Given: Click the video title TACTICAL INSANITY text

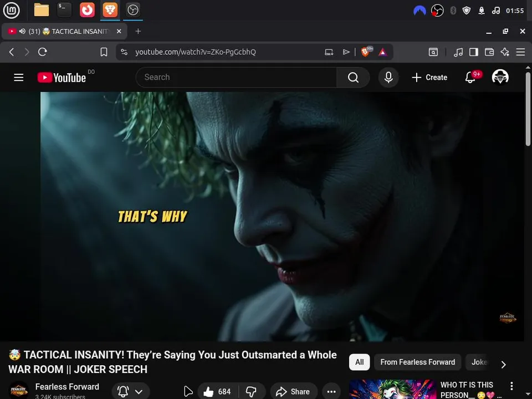Looking at the screenshot, I should click(173, 362).
